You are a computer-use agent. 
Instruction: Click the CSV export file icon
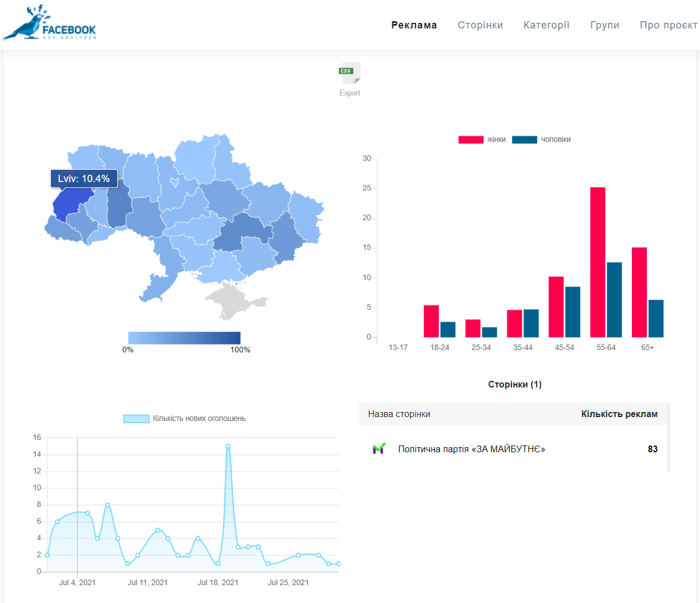(350, 73)
